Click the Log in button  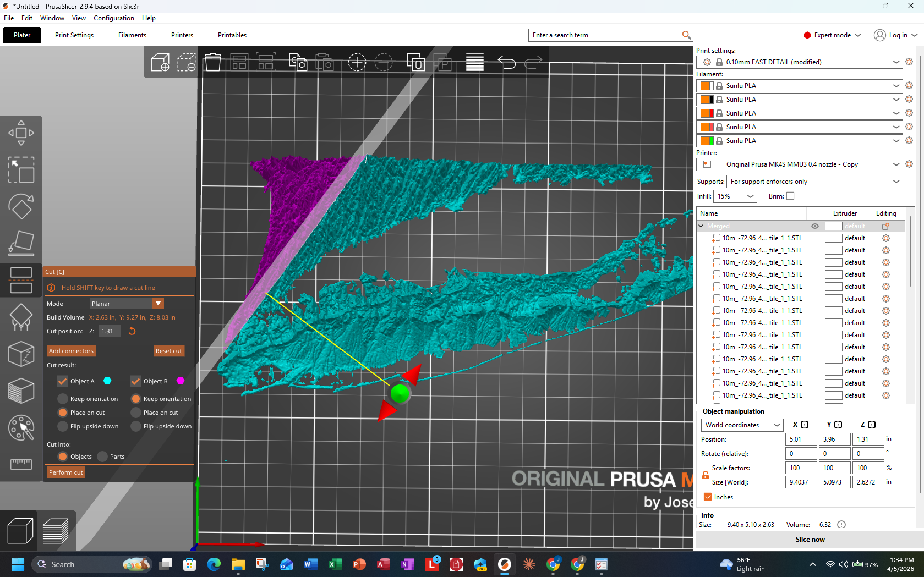coord(896,35)
